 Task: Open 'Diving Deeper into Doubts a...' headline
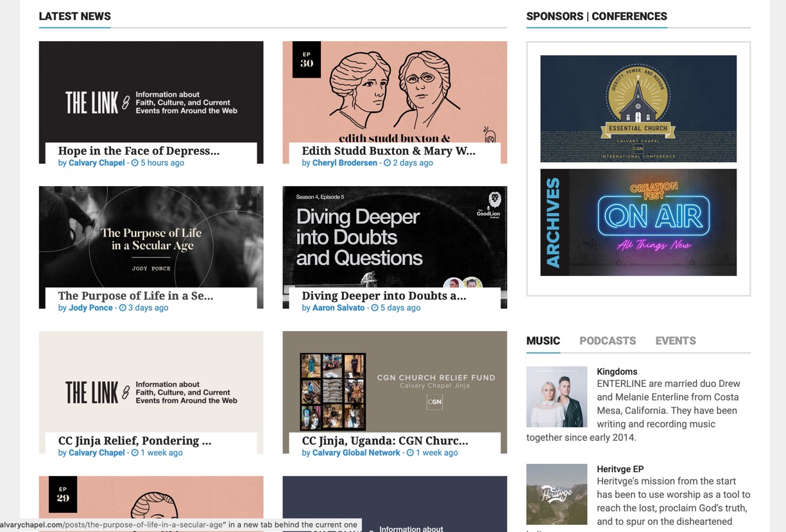coord(384,296)
